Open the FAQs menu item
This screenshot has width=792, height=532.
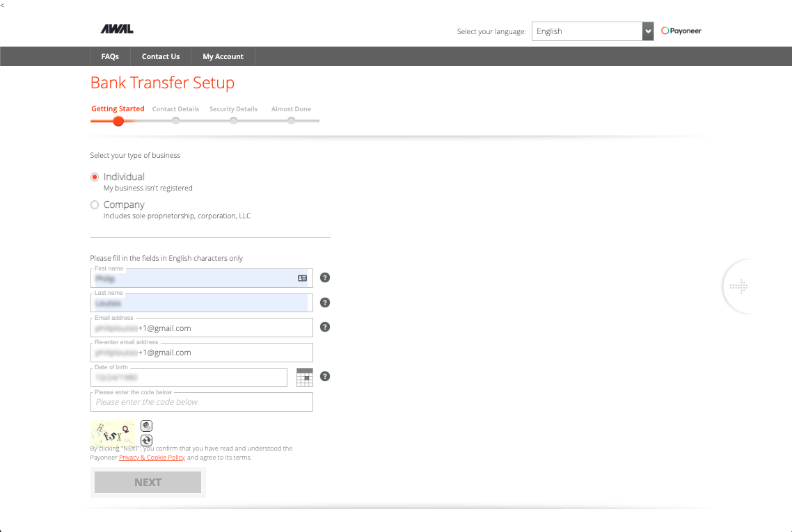tap(110, 56)
